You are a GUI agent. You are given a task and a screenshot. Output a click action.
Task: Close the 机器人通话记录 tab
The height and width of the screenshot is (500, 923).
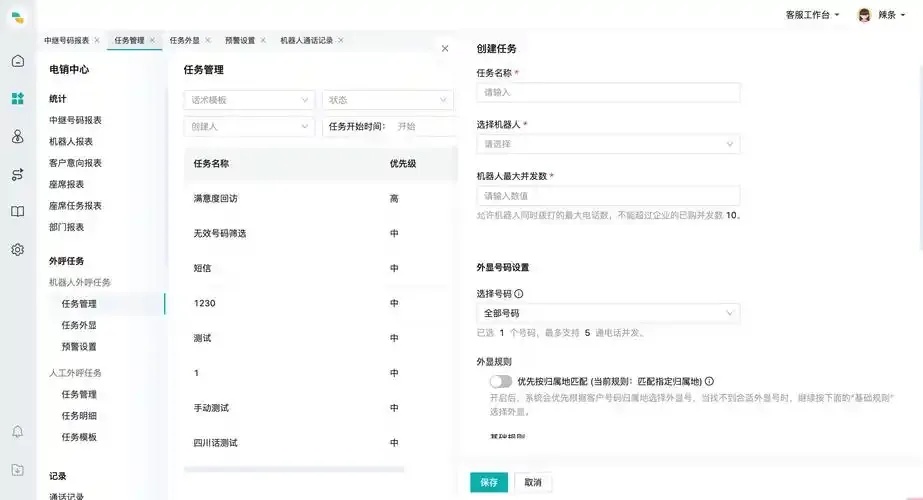[x=340, y=40]
